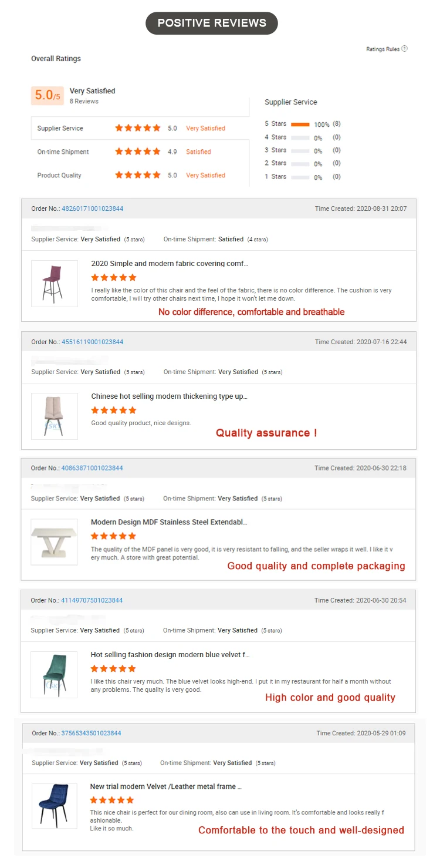
Task: Click stars on the blue velvet chair review
Action: coord(113,668)
